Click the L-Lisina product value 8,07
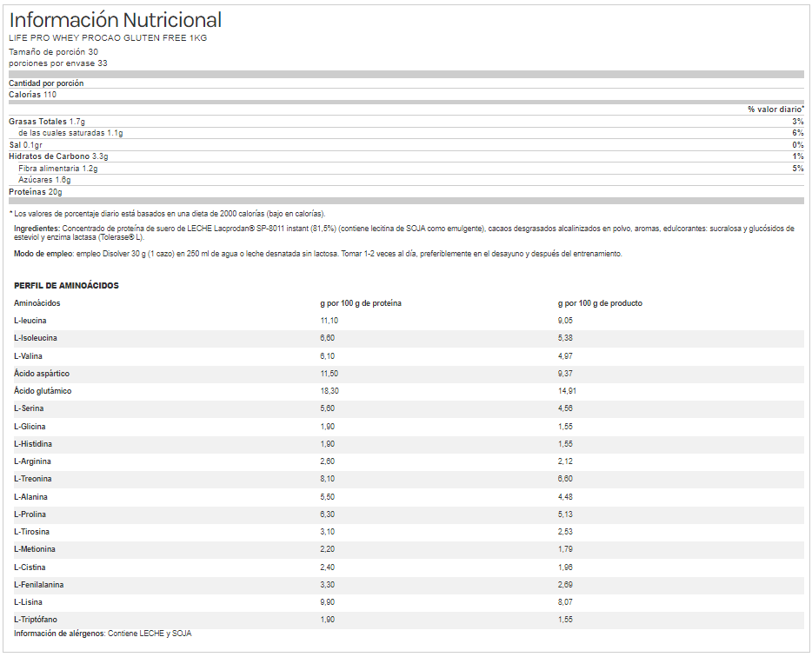The width and height of the screenshot is (812, 657). click(x=565, y=601)
